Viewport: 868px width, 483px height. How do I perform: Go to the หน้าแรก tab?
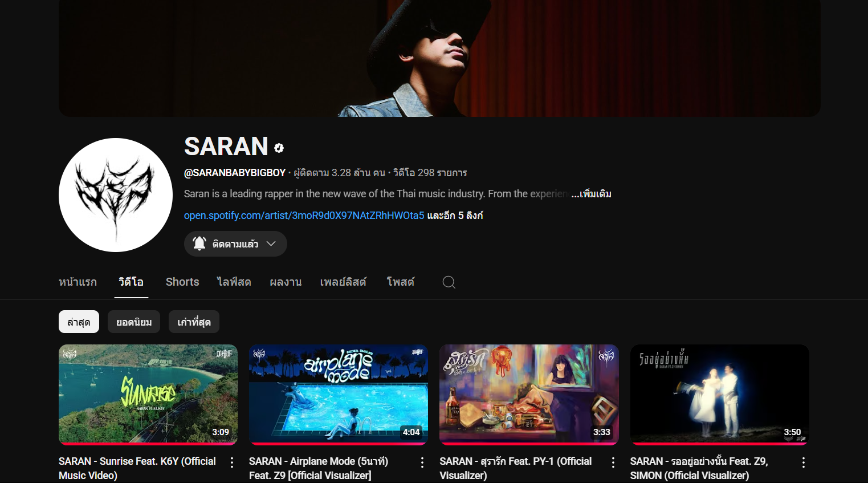pos(78,282)
